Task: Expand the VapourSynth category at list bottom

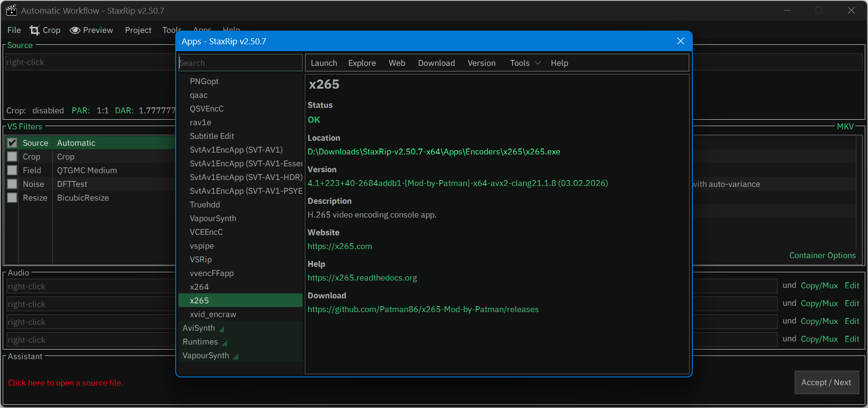Action: (x=206, y=355)
